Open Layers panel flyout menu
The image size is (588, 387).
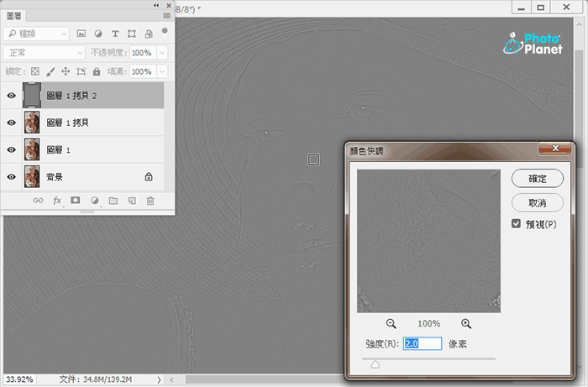[166, 16]
